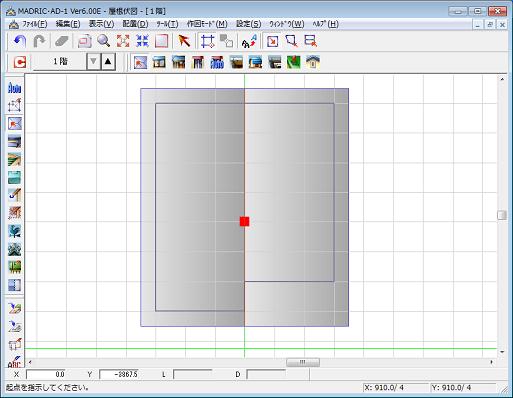The height and width of the screenshot is (398, 513).
Task: Click the down triangle floor button
Action: [x=93, y=62]
